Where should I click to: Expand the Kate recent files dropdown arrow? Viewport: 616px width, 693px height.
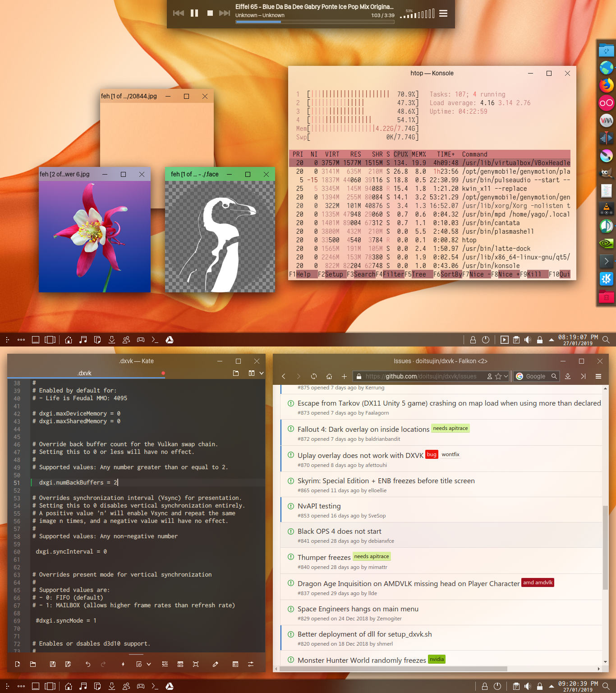click(x=149, y=664)
